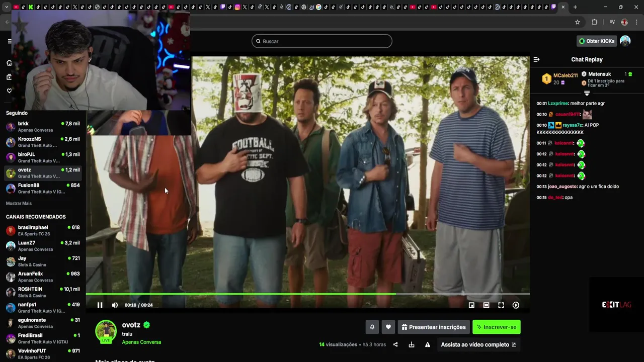Open nanfps1 recommended channel
Screen dimensions: 644x362
[x=43, y=308]
